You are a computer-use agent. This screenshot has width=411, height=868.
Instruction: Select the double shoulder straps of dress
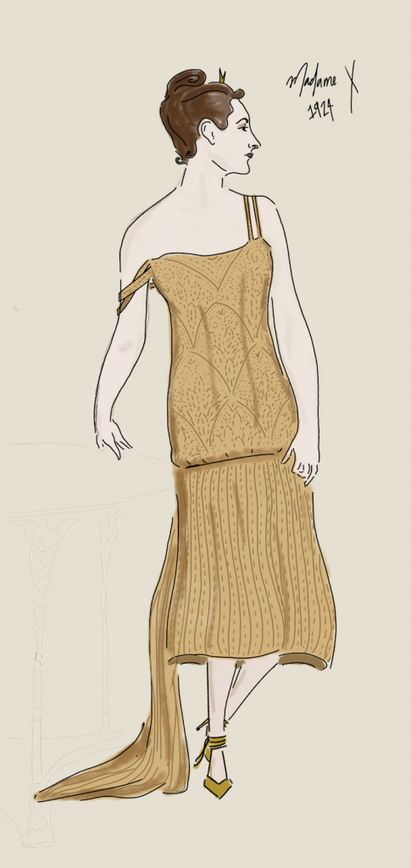coord(252,218)
